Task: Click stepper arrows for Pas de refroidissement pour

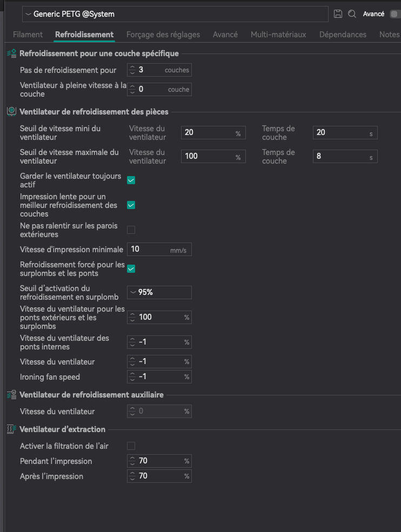Action: tap(133, 70)
